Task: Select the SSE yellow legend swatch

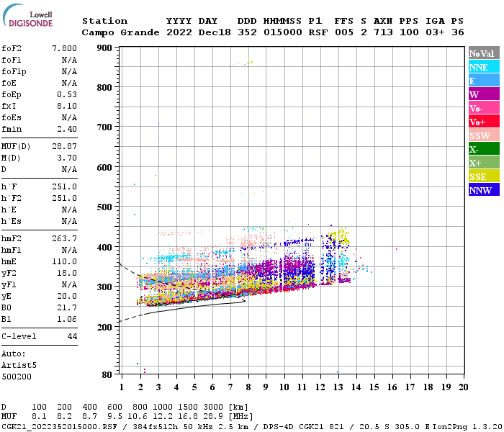Action: coord(484,176)
